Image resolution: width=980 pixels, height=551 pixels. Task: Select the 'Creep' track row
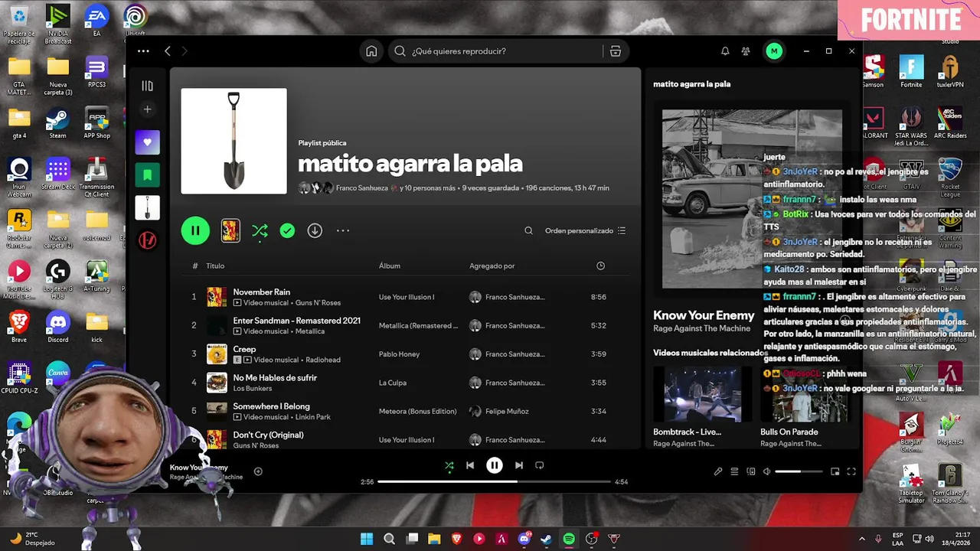pos(405,354)
